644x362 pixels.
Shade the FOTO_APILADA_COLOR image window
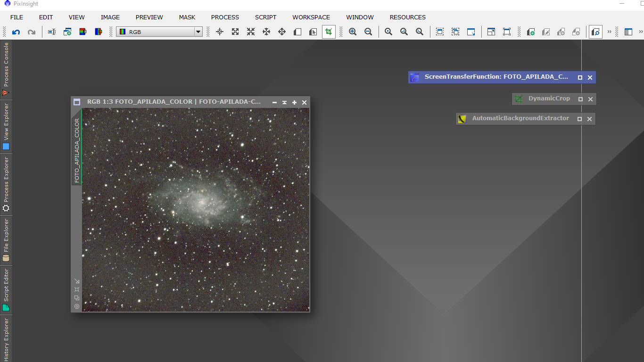(284, 102)
